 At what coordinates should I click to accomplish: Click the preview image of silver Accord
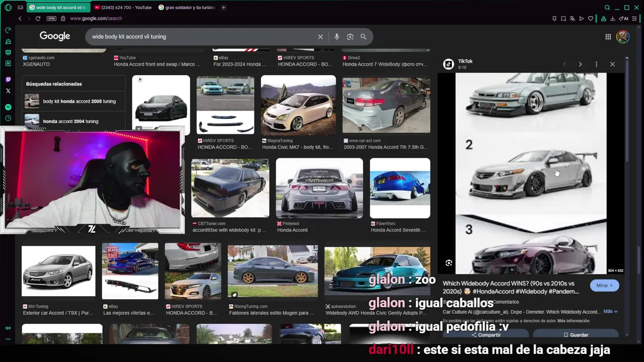pyautogui.click(x=531, y=173)
